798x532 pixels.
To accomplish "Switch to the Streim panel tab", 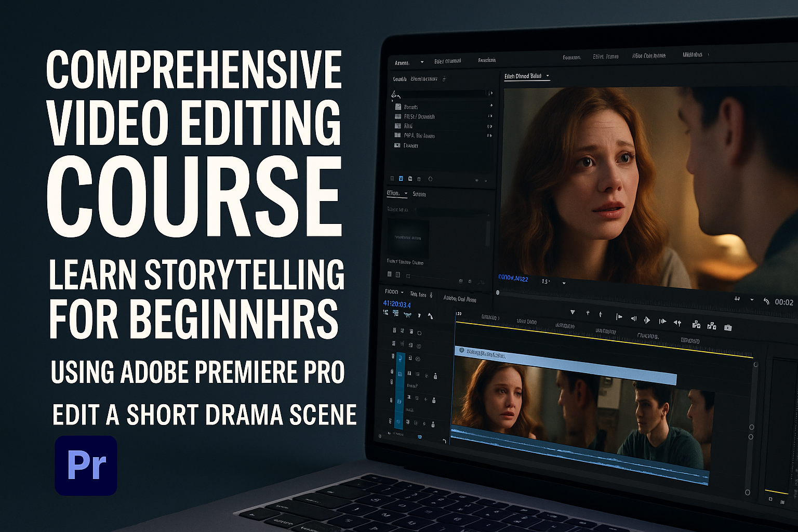I will pos(419,194).
